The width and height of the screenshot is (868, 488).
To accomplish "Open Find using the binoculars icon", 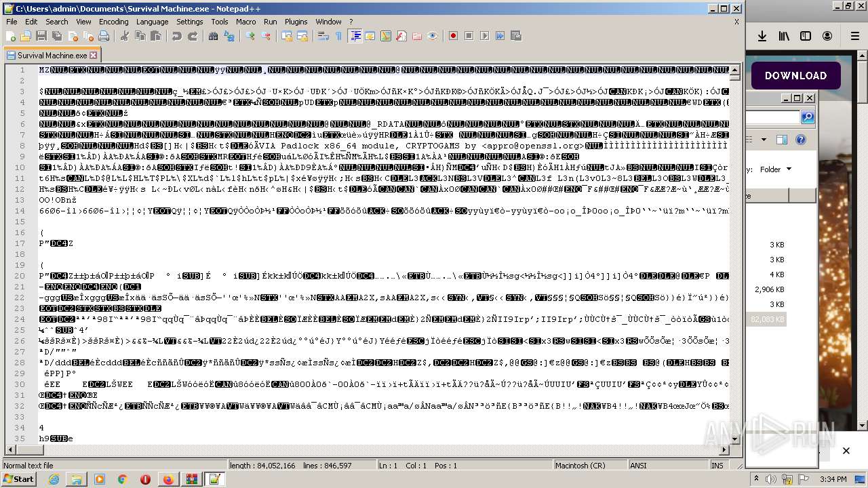I will coord(214,36).
